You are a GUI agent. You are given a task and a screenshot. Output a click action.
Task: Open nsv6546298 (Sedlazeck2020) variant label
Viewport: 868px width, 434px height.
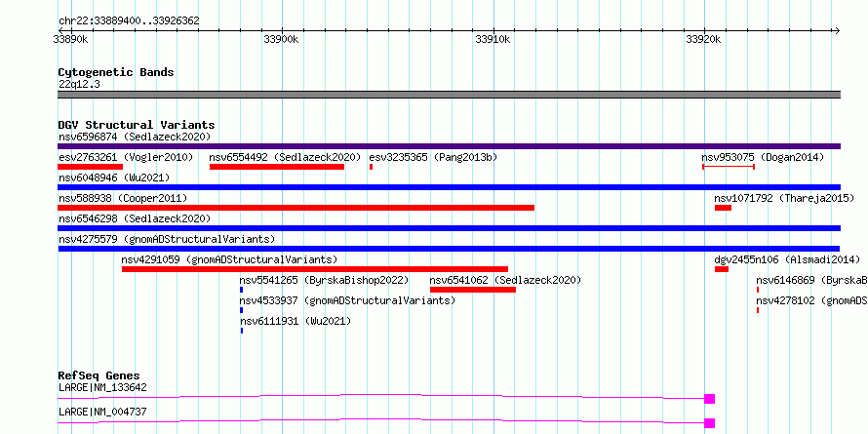point(135,218)
